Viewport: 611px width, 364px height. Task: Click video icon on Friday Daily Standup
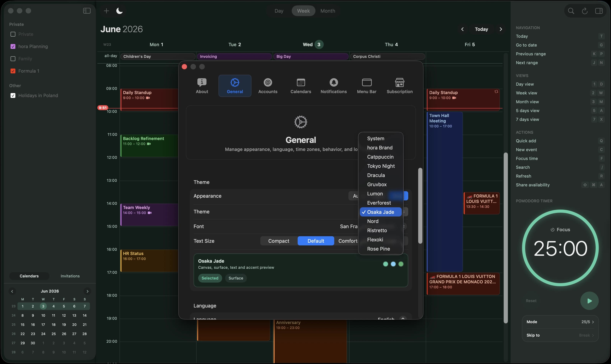tap(454, 98)
